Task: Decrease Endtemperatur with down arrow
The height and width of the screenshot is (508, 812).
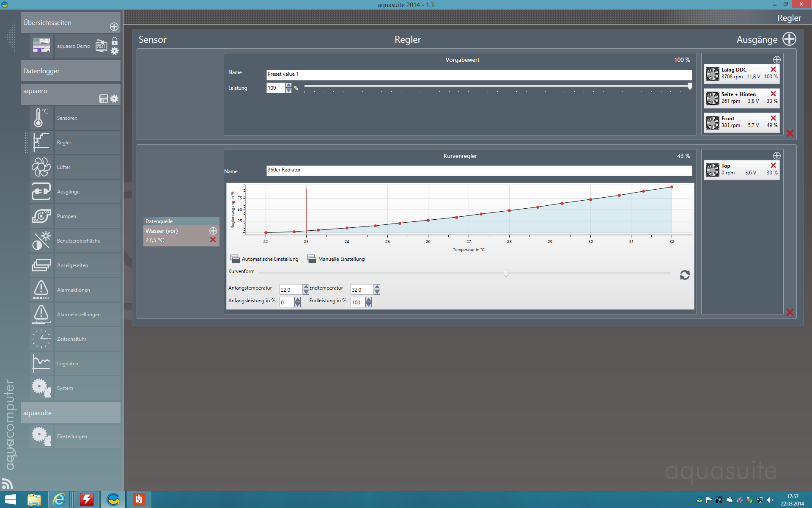Action: coord(377,292)
